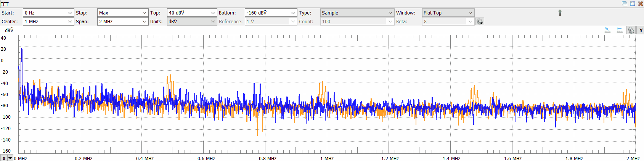Close the FFT panel

[x=641, y=4]
